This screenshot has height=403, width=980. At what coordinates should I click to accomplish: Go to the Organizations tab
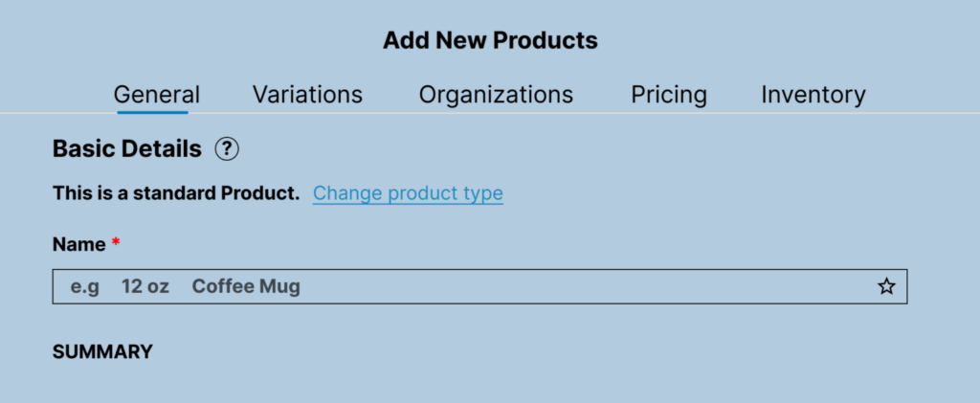point(496,95)
